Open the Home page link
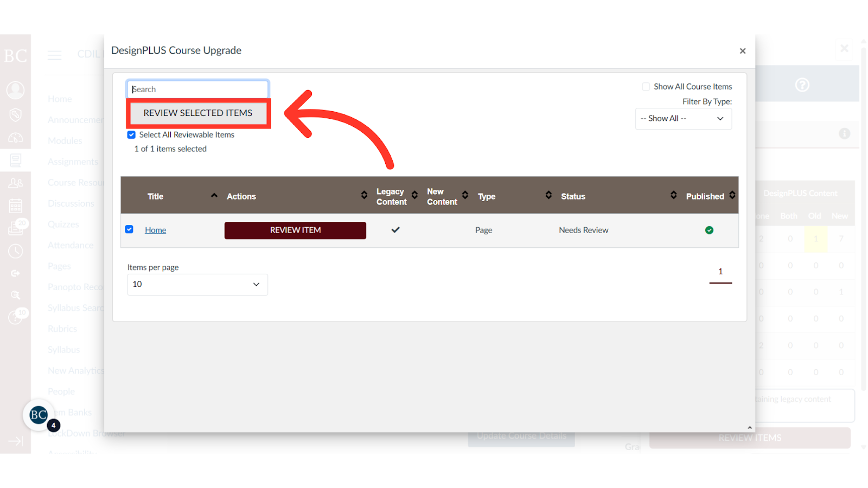868x488 pixels. point(155,230)
